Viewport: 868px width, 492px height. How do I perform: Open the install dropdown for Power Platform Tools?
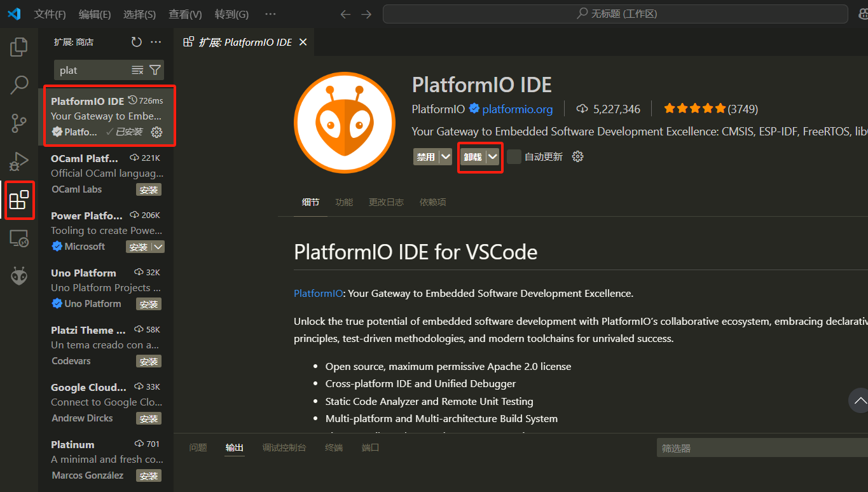pyautogui.click(x=158, y=247)
